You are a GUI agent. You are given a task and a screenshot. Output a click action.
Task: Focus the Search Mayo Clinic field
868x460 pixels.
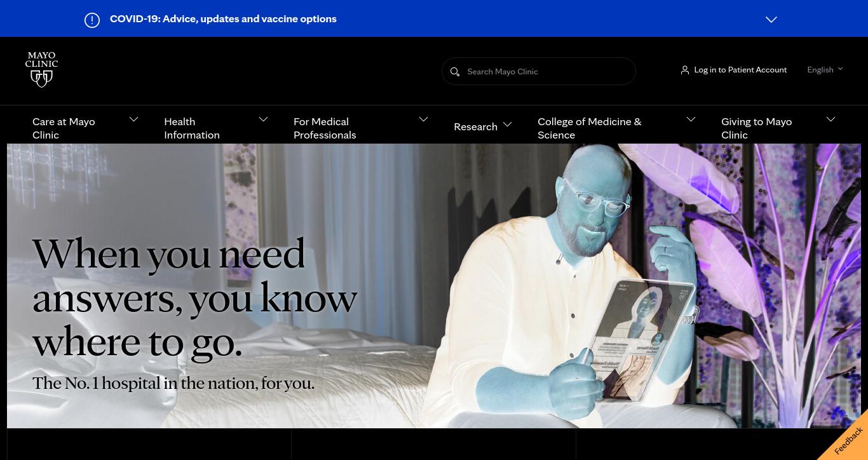tap(539, 71)
